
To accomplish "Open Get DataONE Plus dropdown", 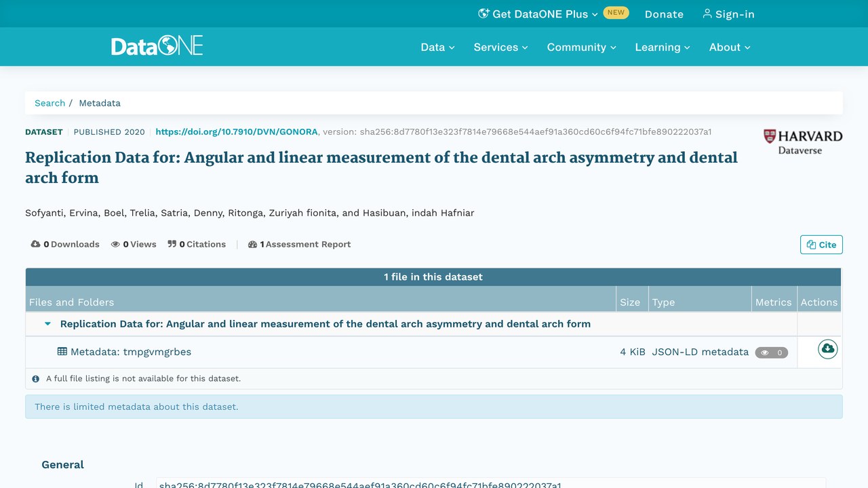I will 538,14.
